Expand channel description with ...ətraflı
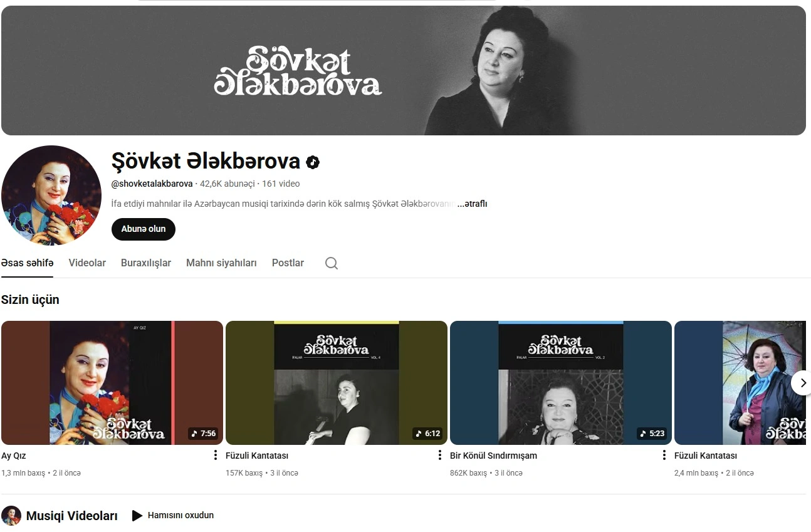 [472, 204]
